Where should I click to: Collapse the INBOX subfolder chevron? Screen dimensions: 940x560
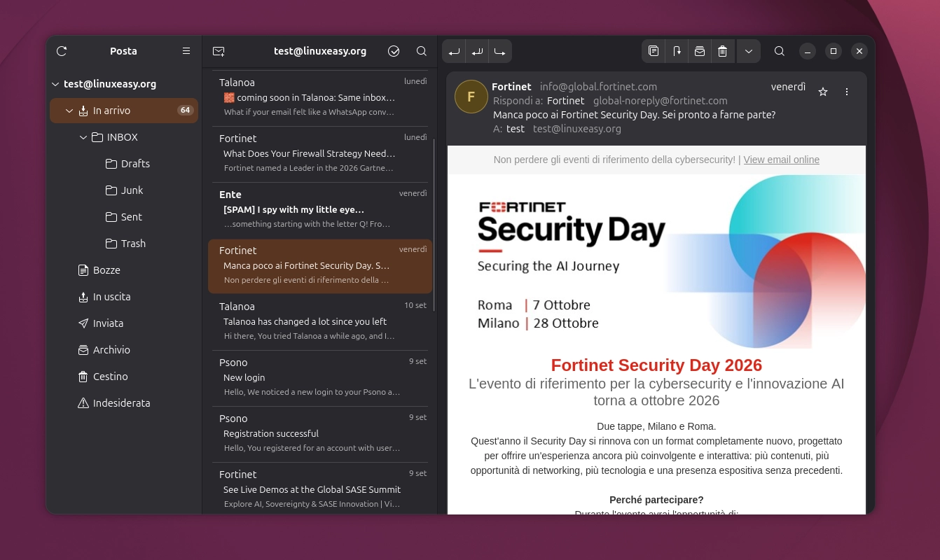click(x=83, y=137)
